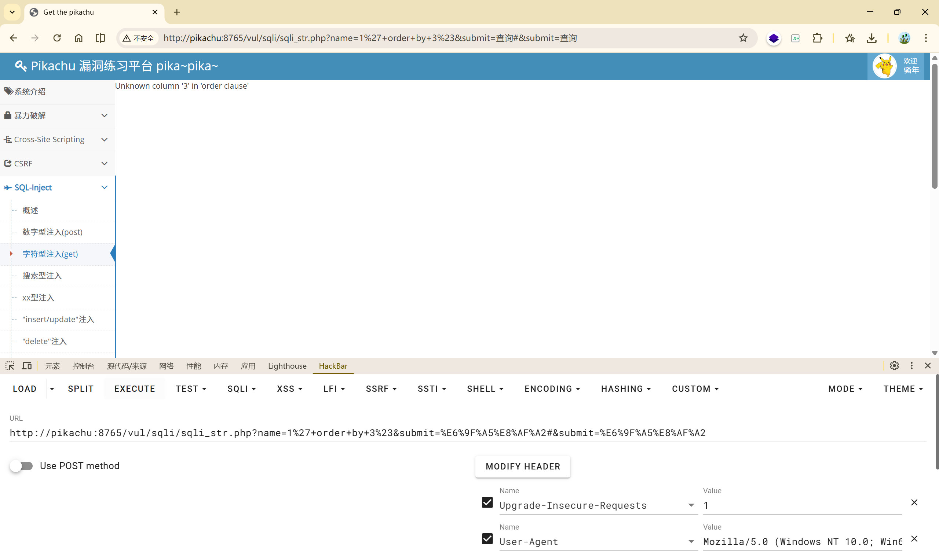Click the browser reload icon

tap(57, 38)
